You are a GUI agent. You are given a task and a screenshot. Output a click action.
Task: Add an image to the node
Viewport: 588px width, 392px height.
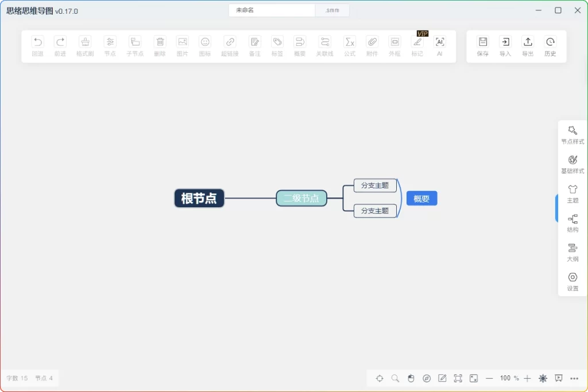[x=183, y=46]
